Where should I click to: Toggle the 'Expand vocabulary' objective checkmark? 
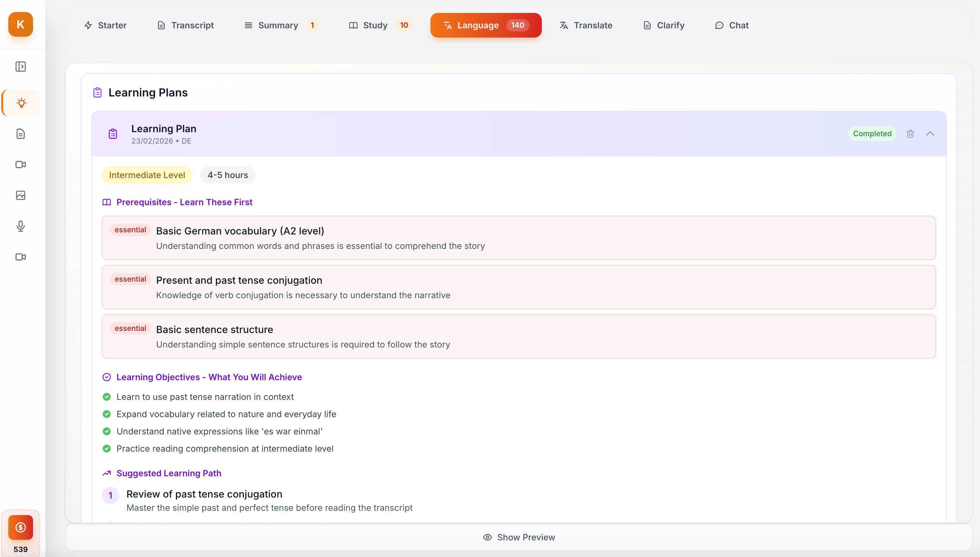[x=107, y=414]
